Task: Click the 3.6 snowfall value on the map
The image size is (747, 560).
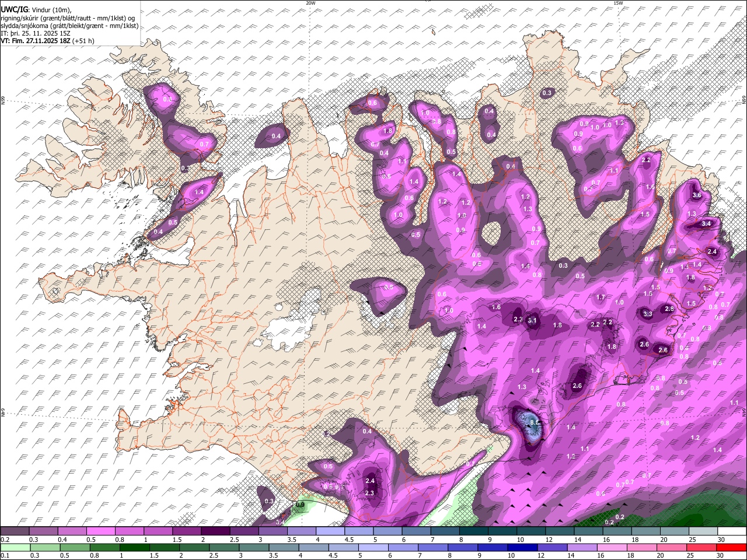Action: pos(696,195)
